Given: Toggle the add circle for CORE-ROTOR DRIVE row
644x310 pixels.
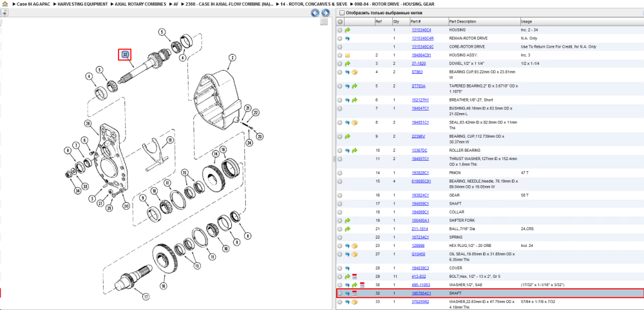Looking at the screenshot, I should [339, 47].
